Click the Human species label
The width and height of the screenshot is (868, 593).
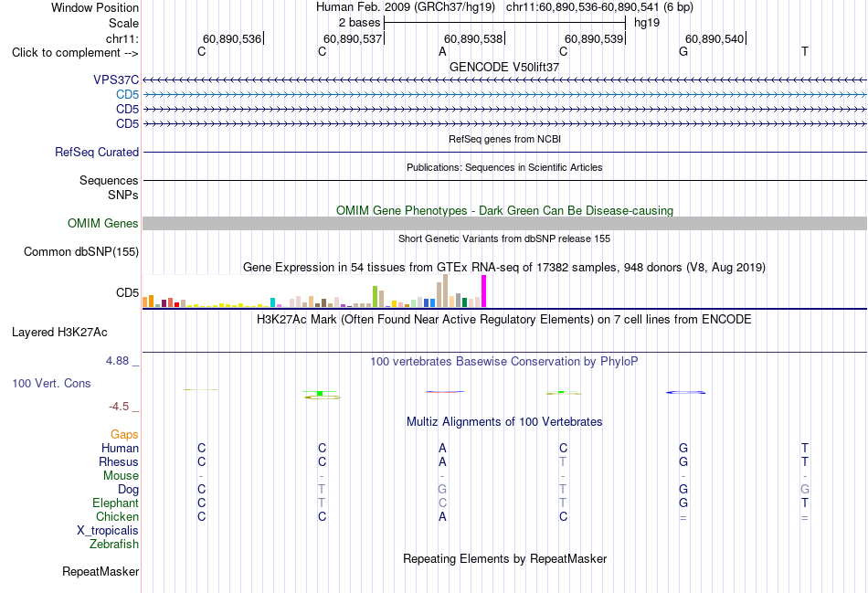[120, 448]
